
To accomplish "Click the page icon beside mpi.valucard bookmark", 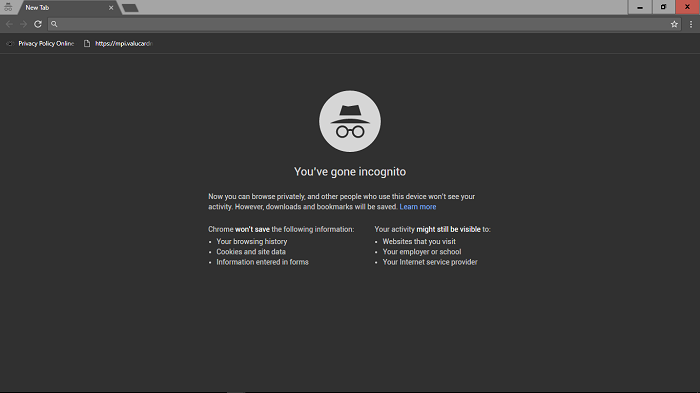I will tap(87, 43).
